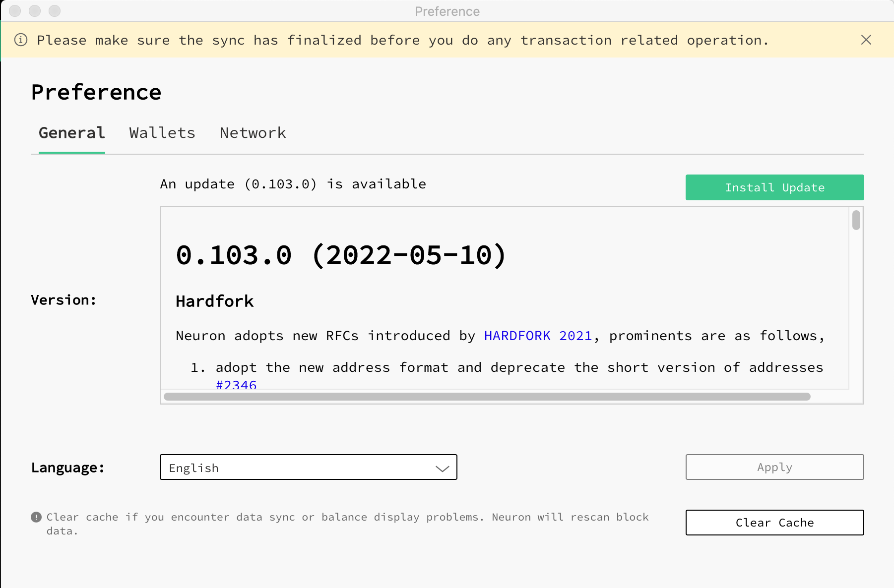Open the #2346 issue link

236,385
